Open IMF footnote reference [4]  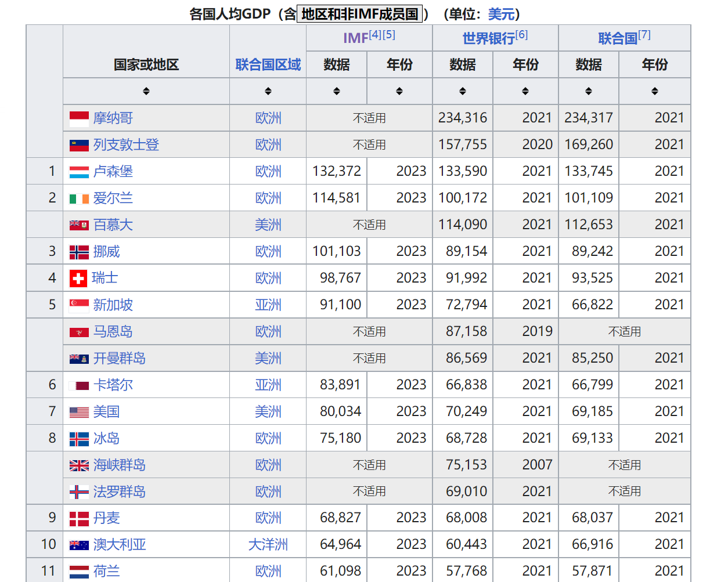point(375,34)
